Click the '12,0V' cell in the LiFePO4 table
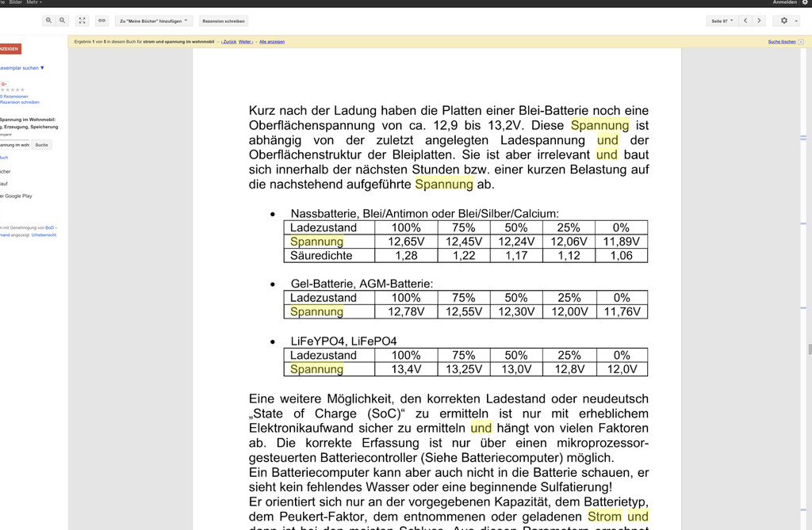The height and width of the screenshot is (530, 812). [x=622, y=369]
